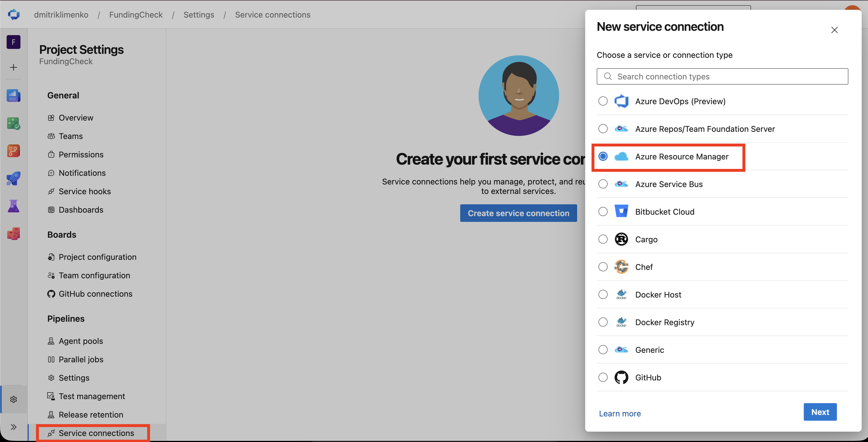The height and width of the screenshot is (442, 868).
Task: Open the project settings gear icon
Action: (14, 399)
